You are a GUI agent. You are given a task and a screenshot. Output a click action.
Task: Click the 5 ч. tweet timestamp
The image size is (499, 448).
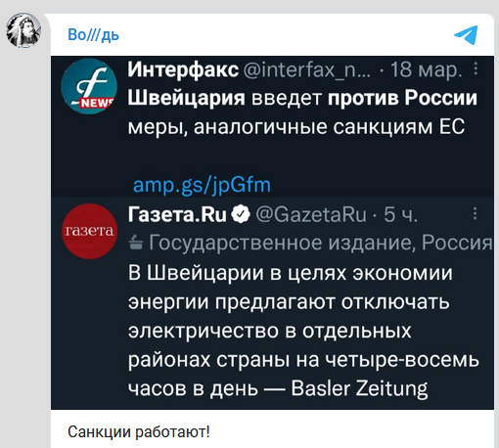pos(400,214)
